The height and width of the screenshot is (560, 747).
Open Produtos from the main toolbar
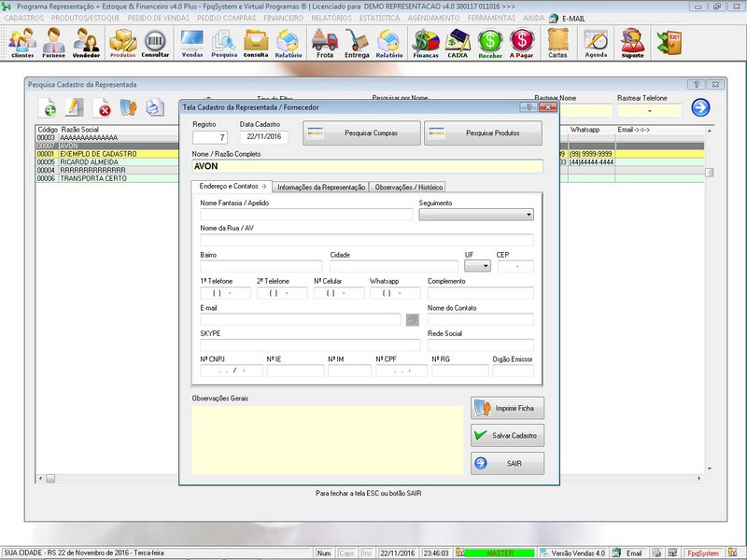coord(122,43)
